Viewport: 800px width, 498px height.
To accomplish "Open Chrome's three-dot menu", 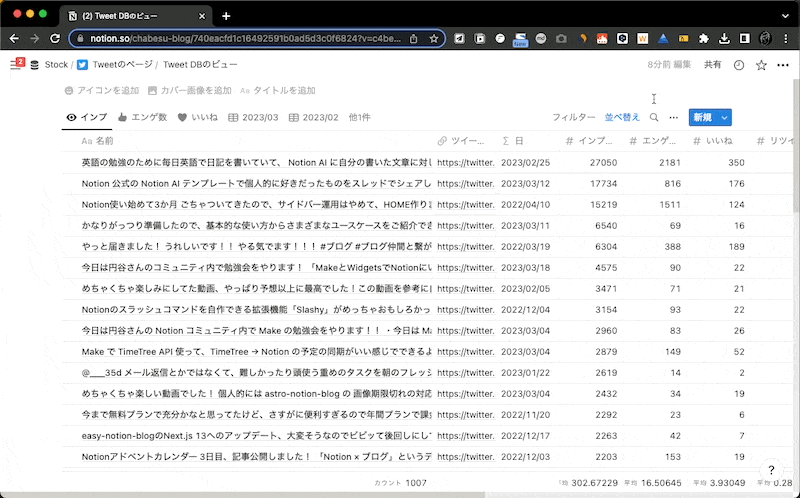I will 786,39.
